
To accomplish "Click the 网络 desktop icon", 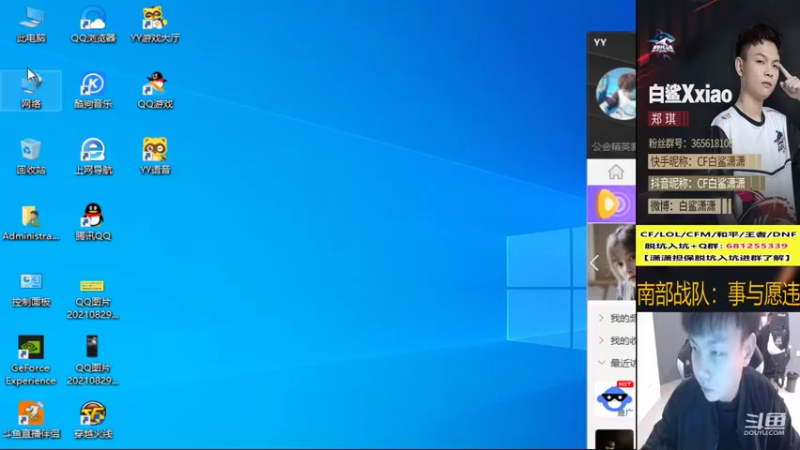I will click(31, 90).
